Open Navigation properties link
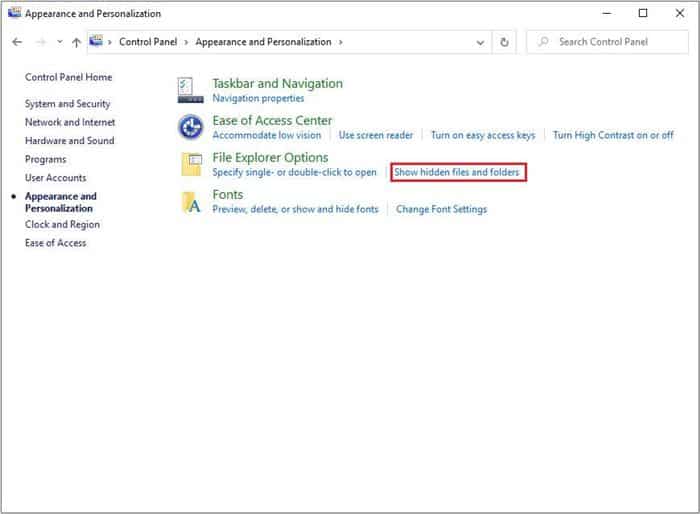The height and width of the screenshot is (514, 700). tap(258, 98)
